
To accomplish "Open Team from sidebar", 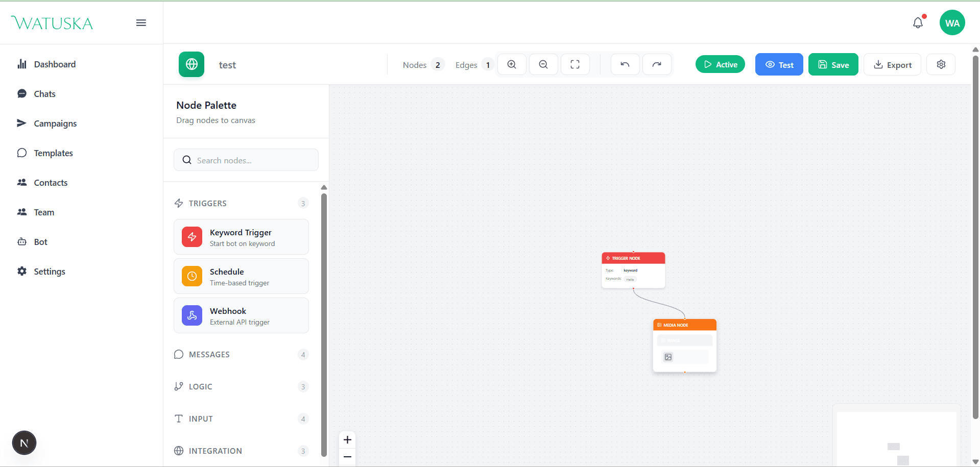I will tap(44, 212).
